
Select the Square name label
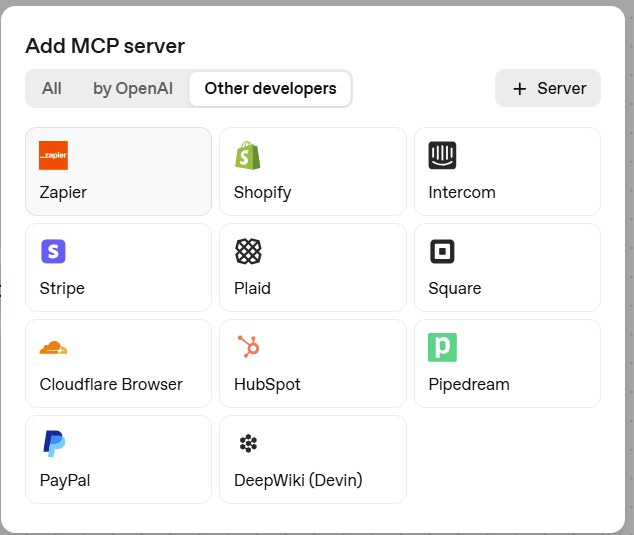(x=455, y=289)
